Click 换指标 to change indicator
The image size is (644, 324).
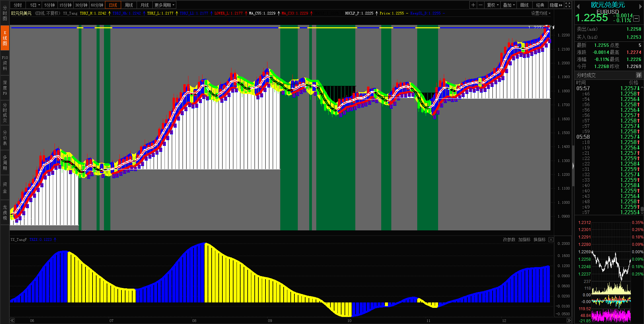pos(539,239)
